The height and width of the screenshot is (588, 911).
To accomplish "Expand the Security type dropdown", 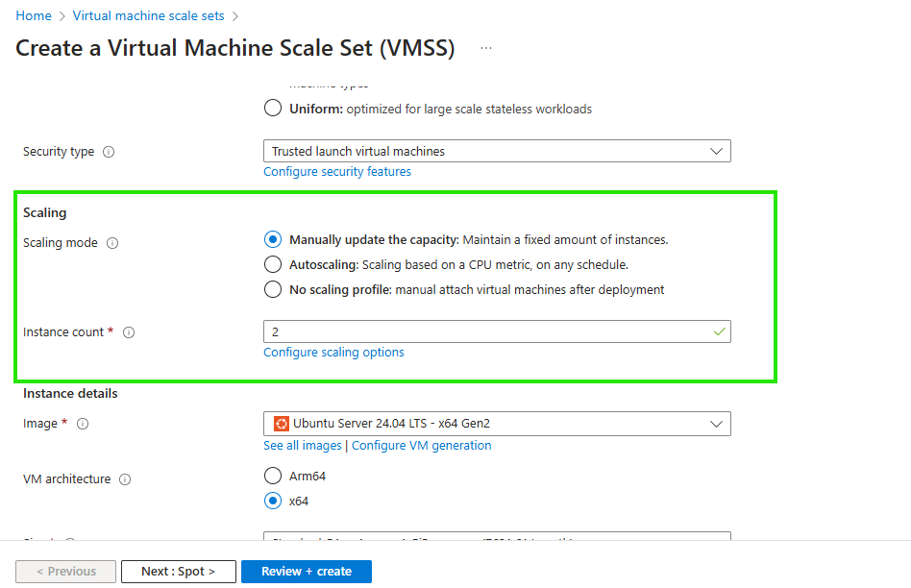I will [497, 152].
